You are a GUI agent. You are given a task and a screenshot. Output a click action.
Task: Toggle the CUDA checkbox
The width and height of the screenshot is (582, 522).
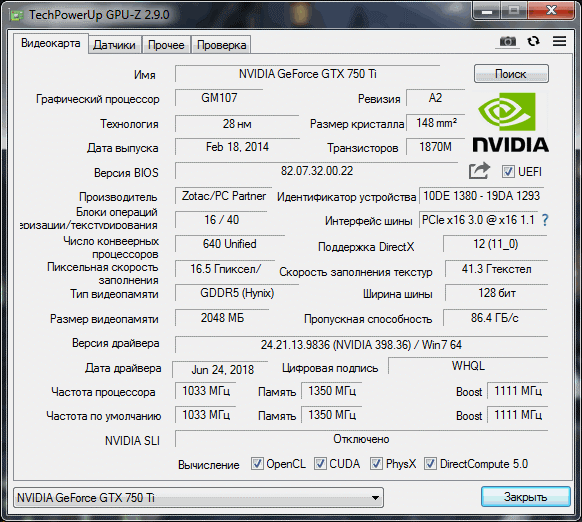(320, 463)
